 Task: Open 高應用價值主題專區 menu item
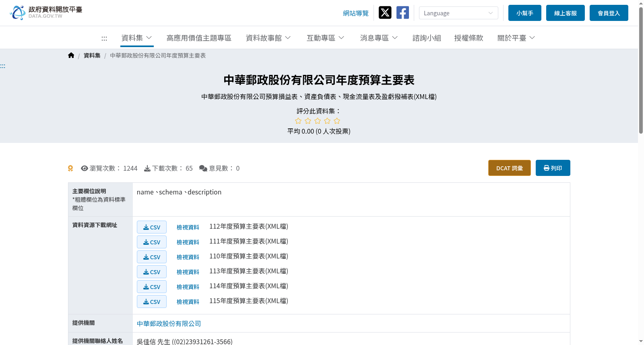[199, 38]
